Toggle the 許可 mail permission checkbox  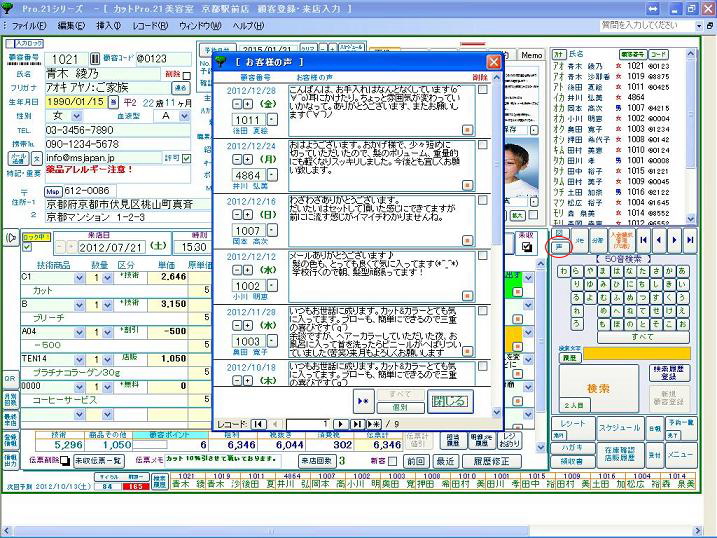pyautogui.click(x=186, y=158)
